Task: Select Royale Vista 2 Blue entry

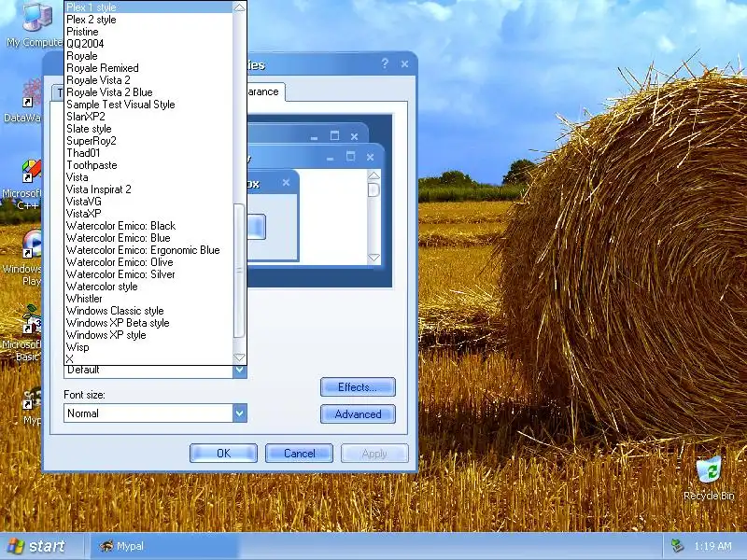Action: tap(148, 92)
